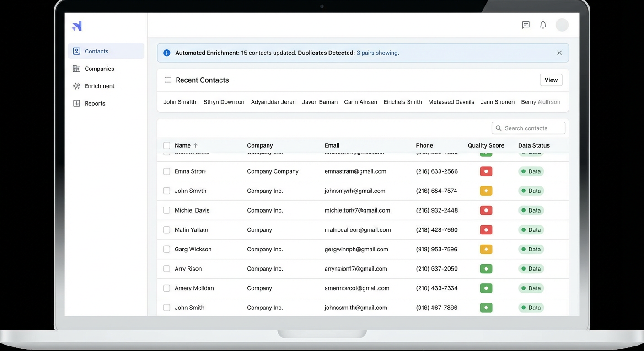Open the user profile avatar
644x351 pixels.
pyautogui.click(x=562, y=25)
